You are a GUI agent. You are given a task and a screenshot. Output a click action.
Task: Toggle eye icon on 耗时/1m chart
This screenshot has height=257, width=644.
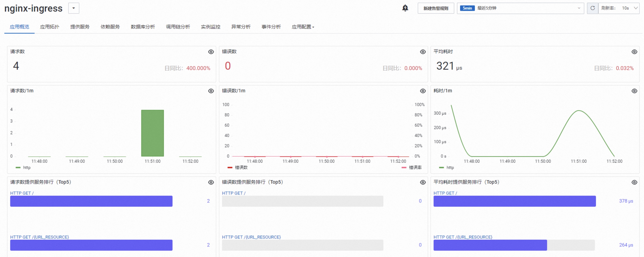634,91
